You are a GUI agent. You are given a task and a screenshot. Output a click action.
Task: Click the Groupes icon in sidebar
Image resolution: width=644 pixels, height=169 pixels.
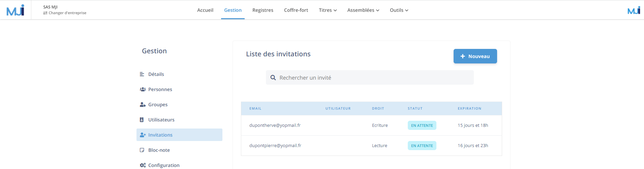(x=143, y=105)
